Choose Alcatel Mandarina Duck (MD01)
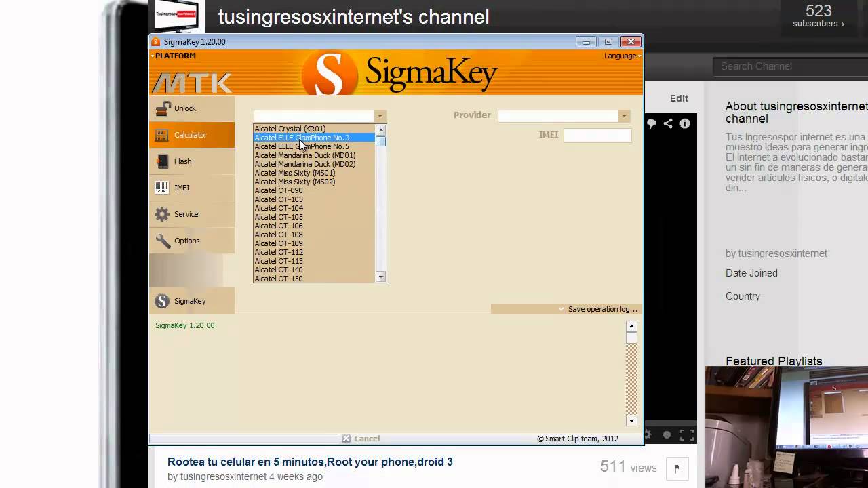The width and height of the screenshot is (868, 488). (x=314, y=155)
